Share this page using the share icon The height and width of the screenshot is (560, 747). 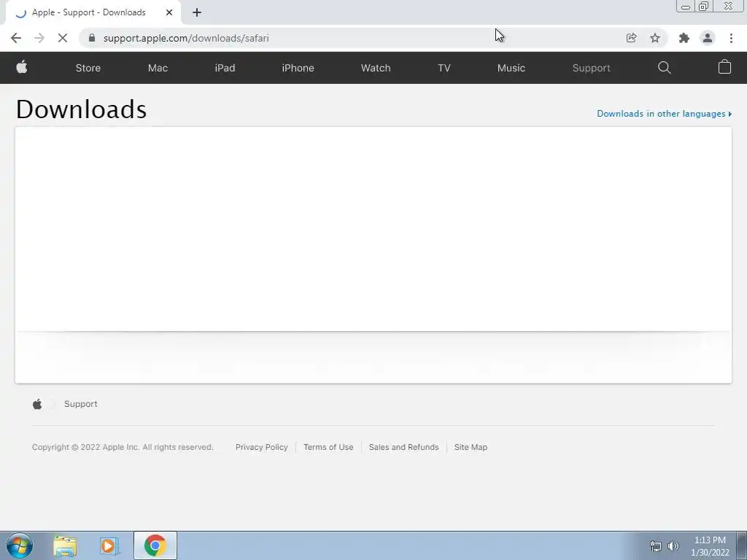631,38
